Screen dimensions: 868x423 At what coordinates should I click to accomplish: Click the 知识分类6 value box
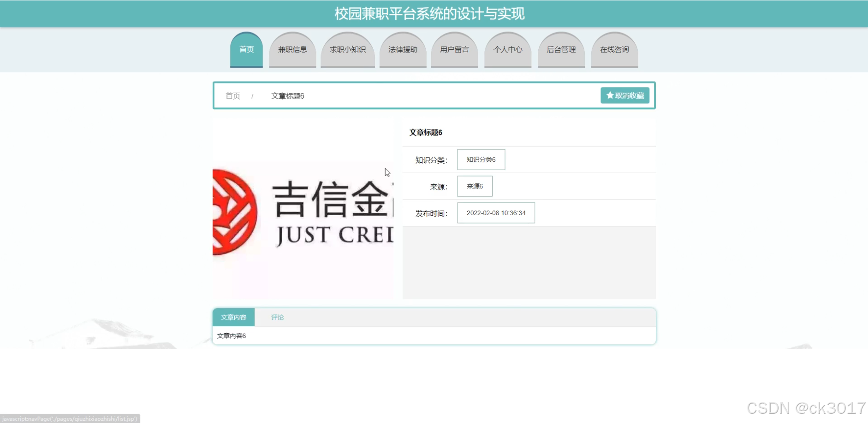[x=481, y=159]
